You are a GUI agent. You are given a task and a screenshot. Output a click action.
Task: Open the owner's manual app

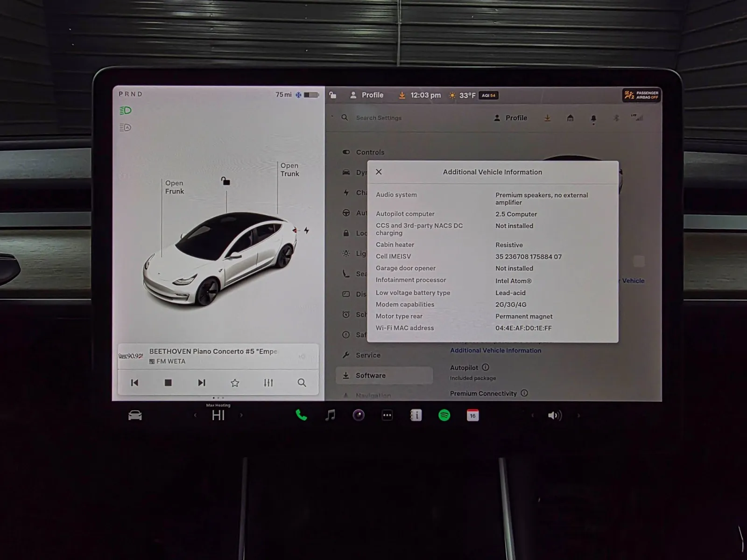pos(416,415)
